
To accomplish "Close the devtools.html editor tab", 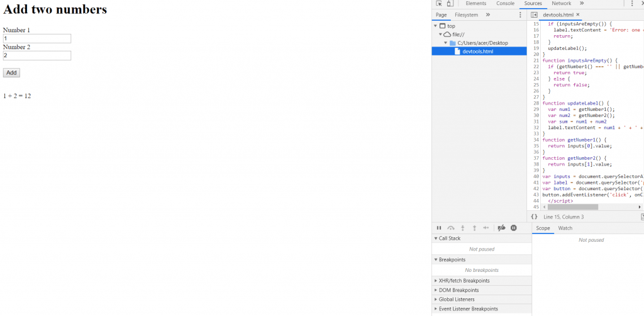I will click(578, 14).
